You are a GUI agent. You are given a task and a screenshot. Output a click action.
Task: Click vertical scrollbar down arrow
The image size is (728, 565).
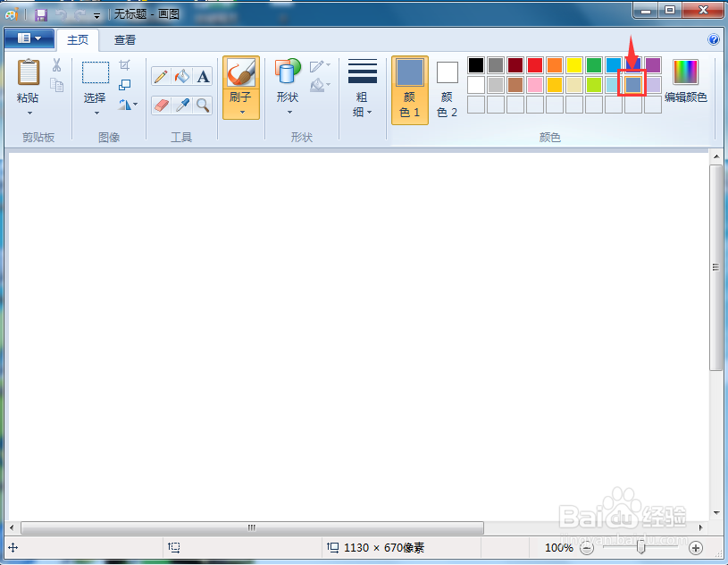click(x=715, y=513)
